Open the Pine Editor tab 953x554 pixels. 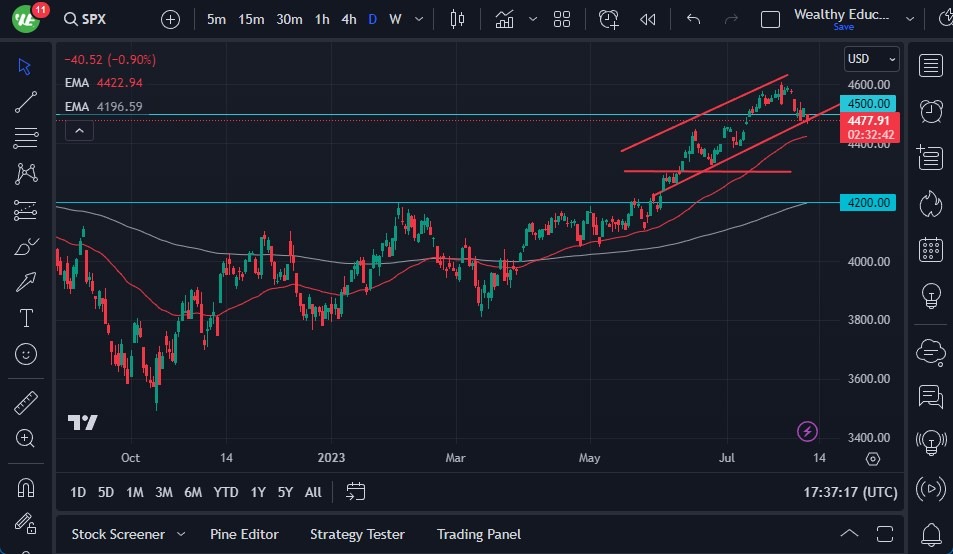[244, 534]
